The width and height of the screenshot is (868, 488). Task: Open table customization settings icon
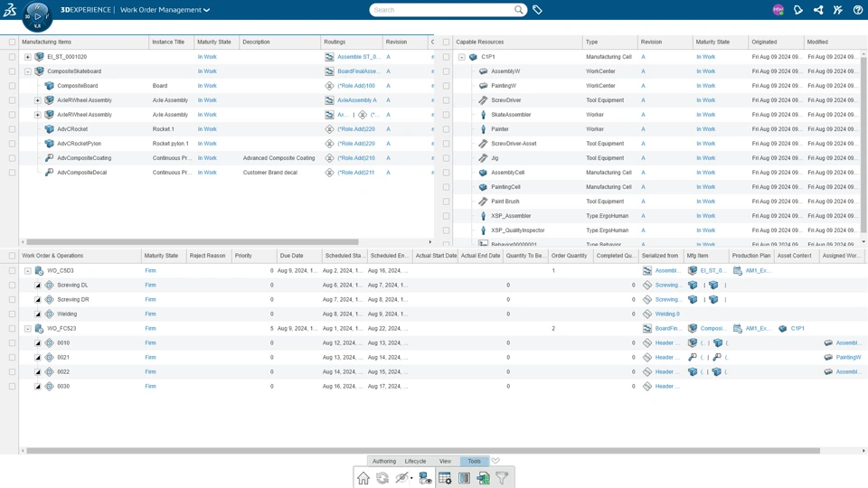(x=445, y=478)
